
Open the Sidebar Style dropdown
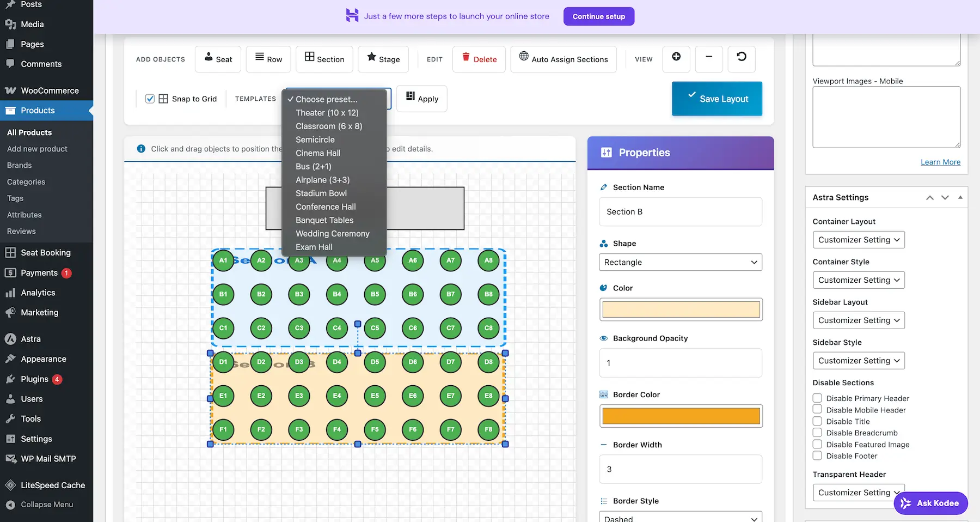pyautogui.click(x=858, y=361)
